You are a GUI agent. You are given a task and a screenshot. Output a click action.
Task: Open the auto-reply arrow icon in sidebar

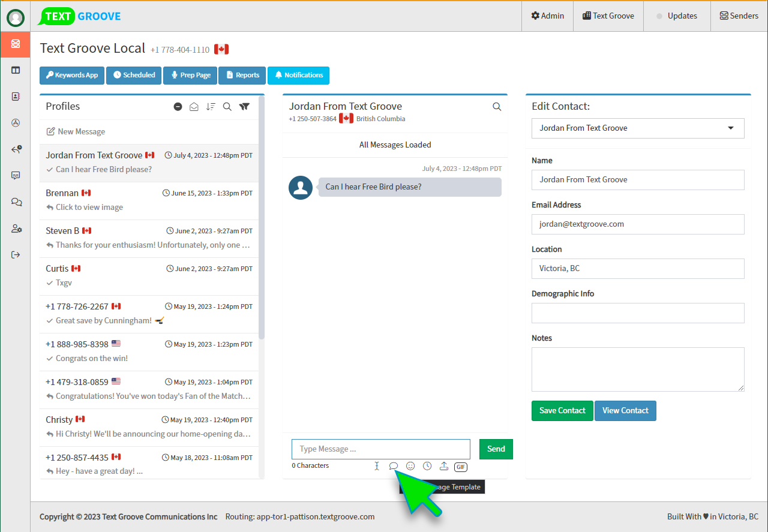click(16, 149)
